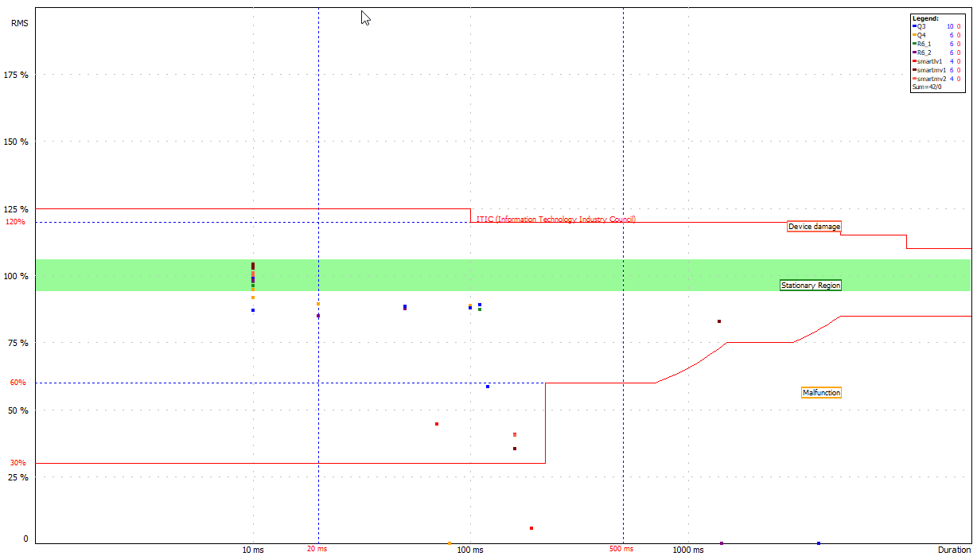The height and width of the screenshot is (560, 977).
Task: Select the ITIC curve title text
Action: tap(555, 220)
